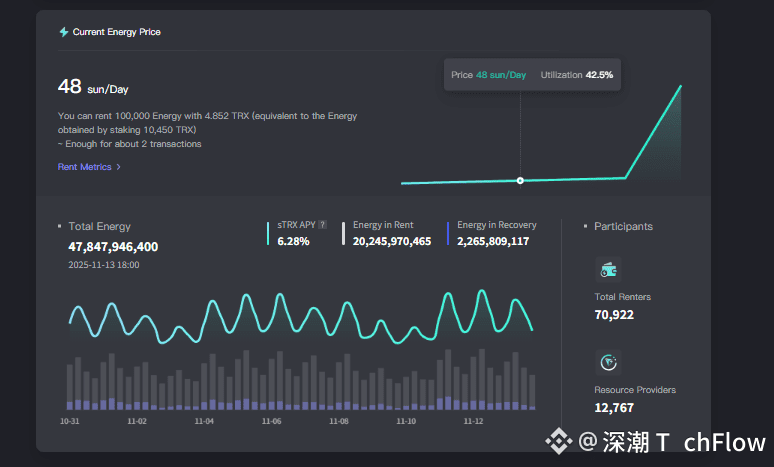Click the Energy in Rent value 20,245,970,465
This screenshot has height=467, width=774.
[392, 241]
